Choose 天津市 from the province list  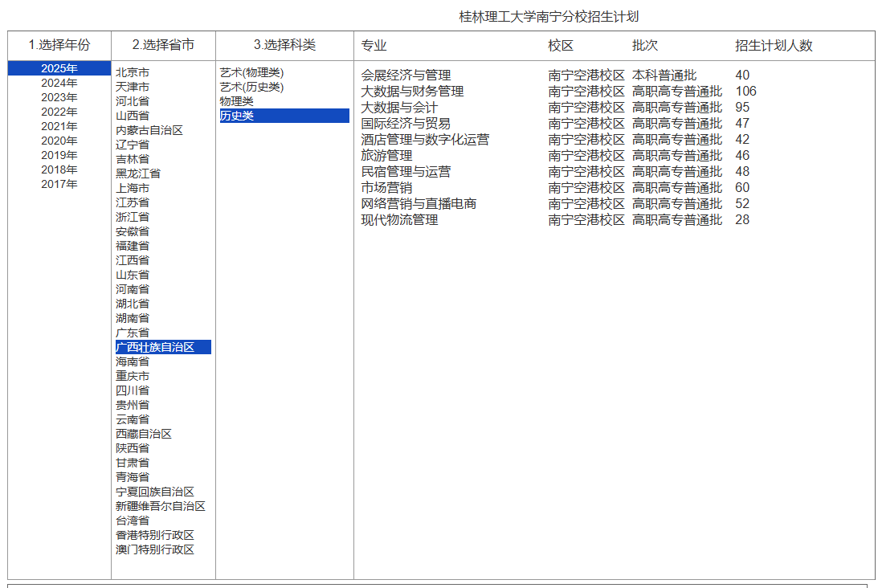[133, 87]
